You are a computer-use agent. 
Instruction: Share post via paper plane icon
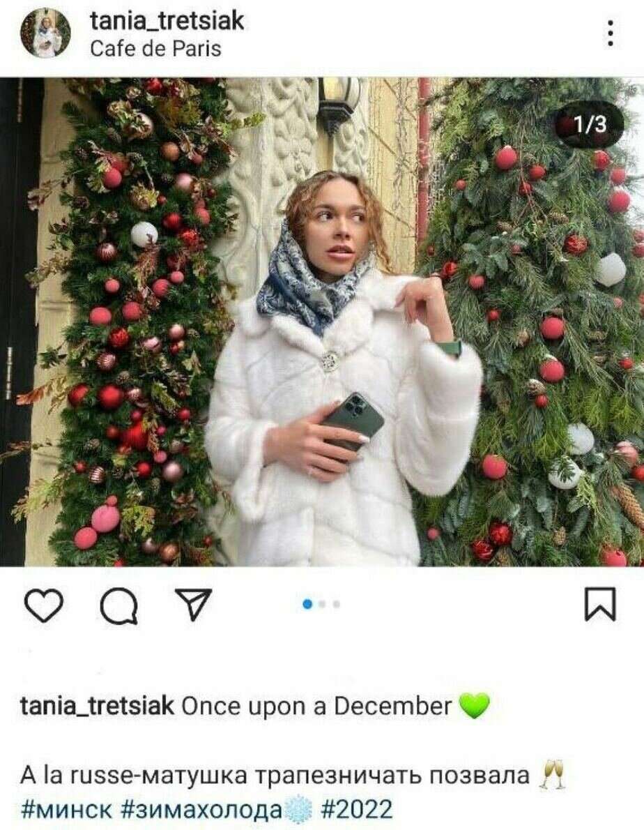coord(194,604)
